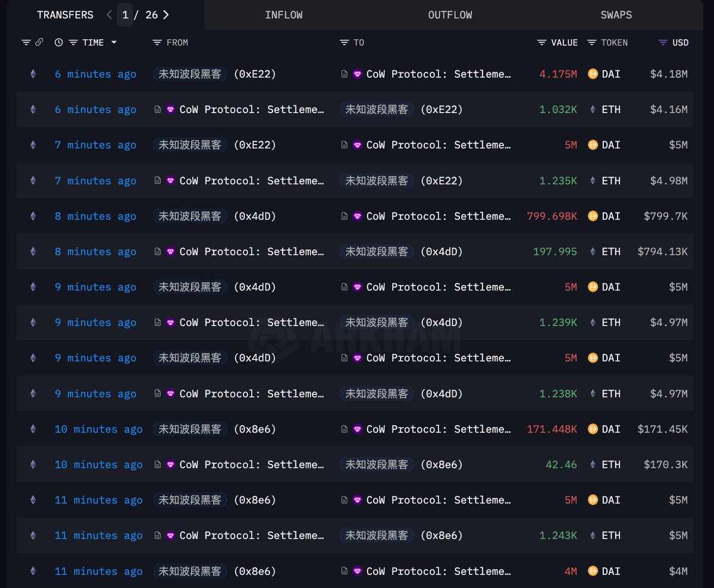Select the TRANSFERS tab
Image resolution: width=714 pixels, height=588 pixels.
pyautogui.click(x=65, y=15)
